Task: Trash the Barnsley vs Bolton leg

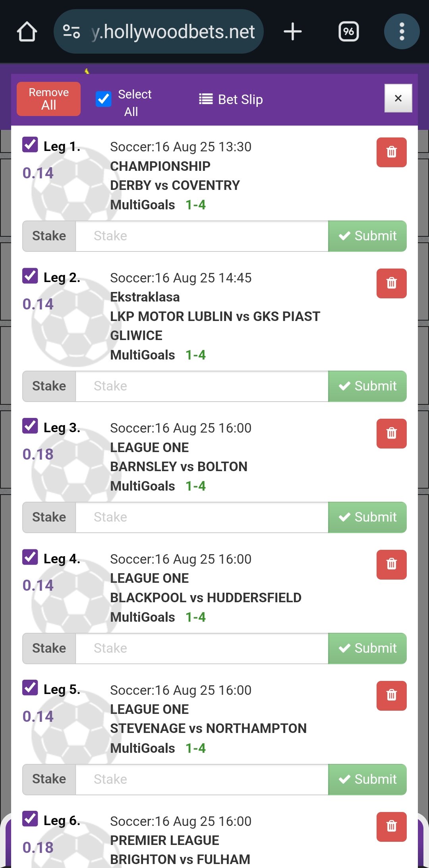Action: click(391, 433)
